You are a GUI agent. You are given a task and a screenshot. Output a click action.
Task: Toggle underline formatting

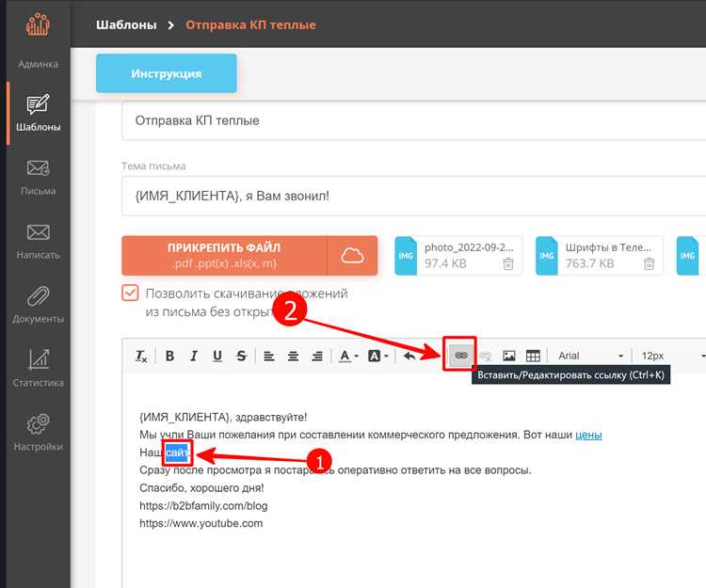(x=217, y=356)
